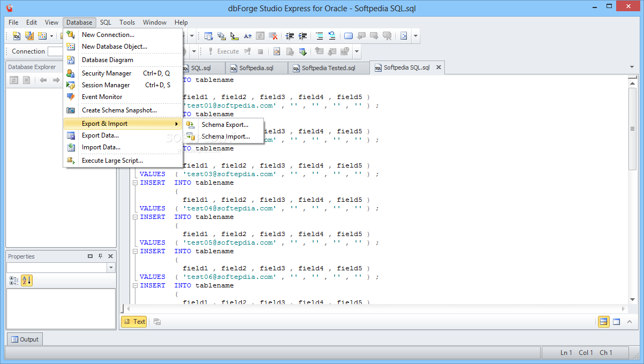Image resolution: width=644 pixels, height=364 pixels.
Task: Click the New SQL document toolbar icon
Action: click(17, 36)
